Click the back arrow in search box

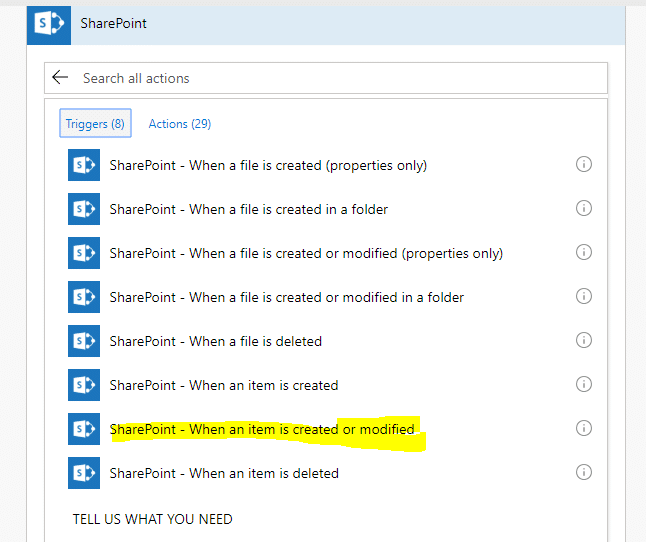pos(60,77)
